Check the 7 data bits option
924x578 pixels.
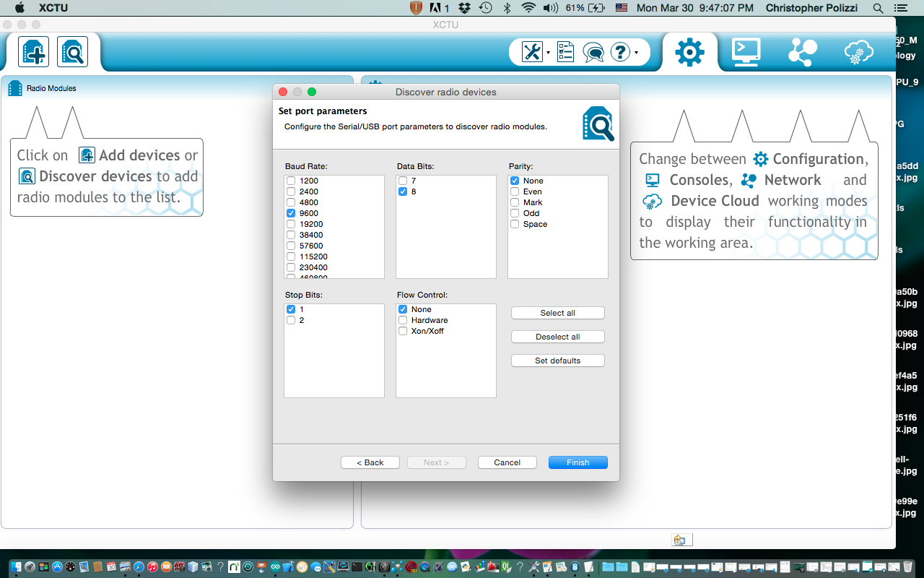403,181
